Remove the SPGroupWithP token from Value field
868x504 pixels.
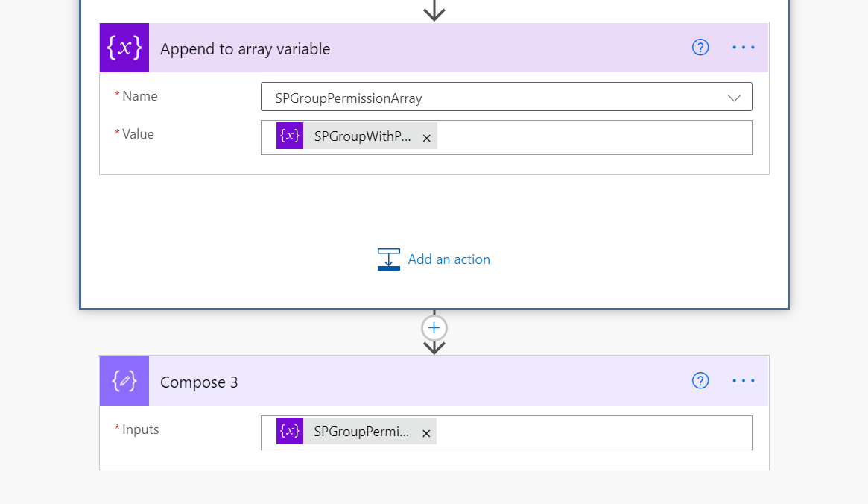coord(426,137)
